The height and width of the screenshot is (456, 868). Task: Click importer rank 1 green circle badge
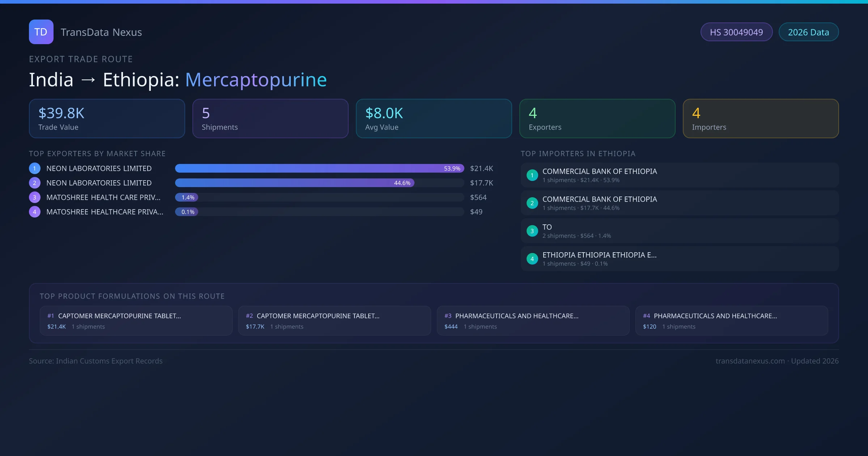point(532,175)
